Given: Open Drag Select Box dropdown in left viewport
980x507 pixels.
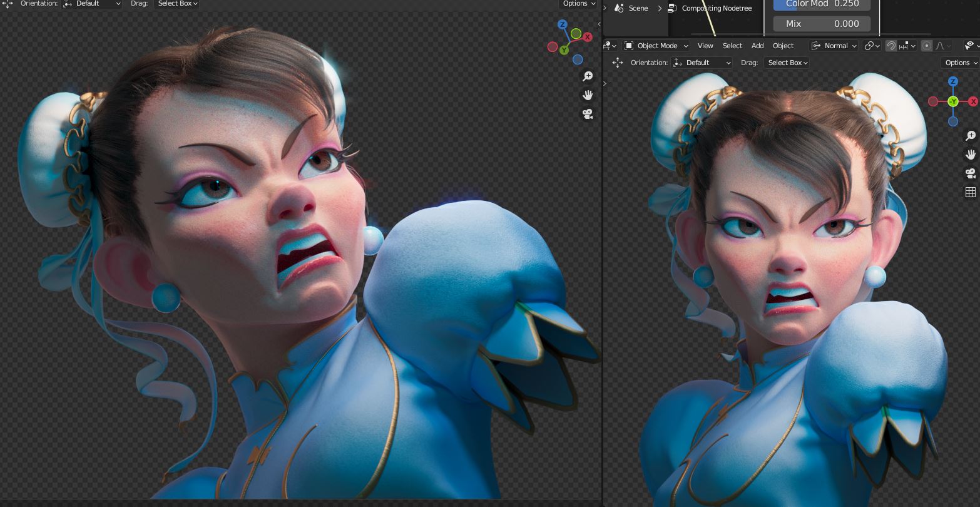Looking at the screenshot, I should [177, 4].
